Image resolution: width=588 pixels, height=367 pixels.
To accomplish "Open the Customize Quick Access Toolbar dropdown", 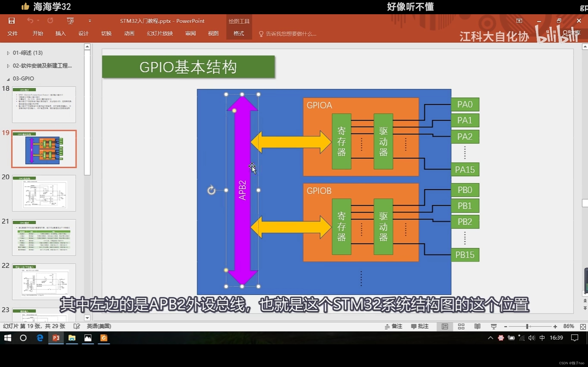I will (89, 21).
